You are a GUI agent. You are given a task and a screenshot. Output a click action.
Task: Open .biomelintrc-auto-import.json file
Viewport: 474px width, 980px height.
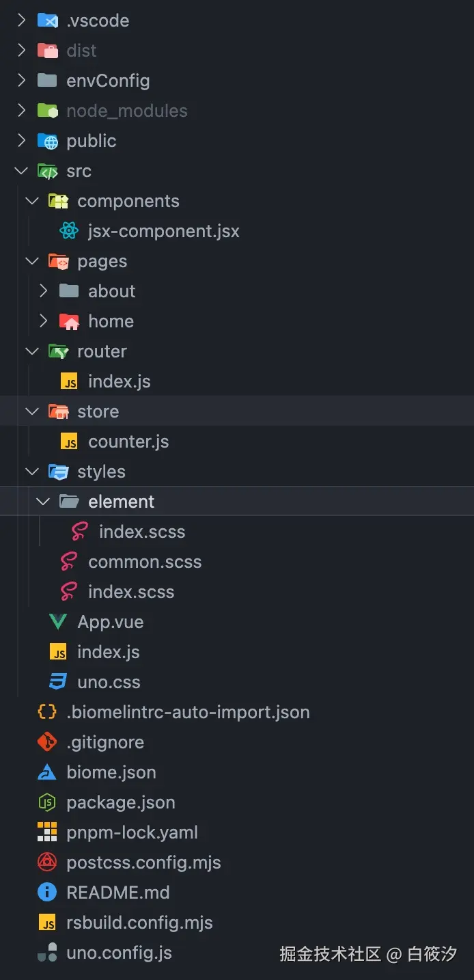[188, 712]
